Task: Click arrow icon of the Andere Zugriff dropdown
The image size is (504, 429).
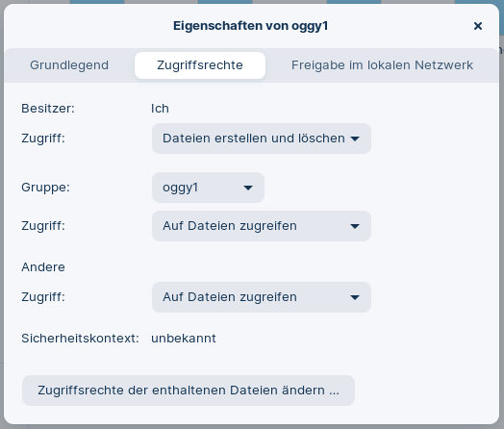Action: coord(355,297)
